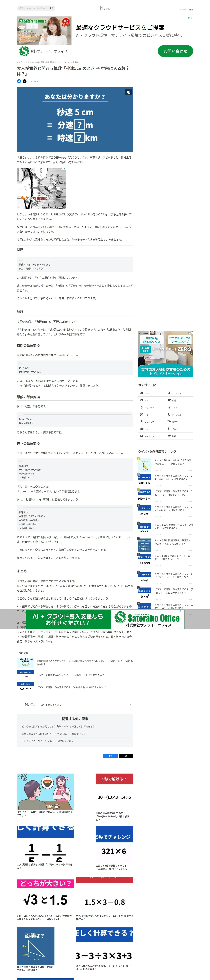Open the ファッション category
Screen dimensions: 210x980
[180, 393]
